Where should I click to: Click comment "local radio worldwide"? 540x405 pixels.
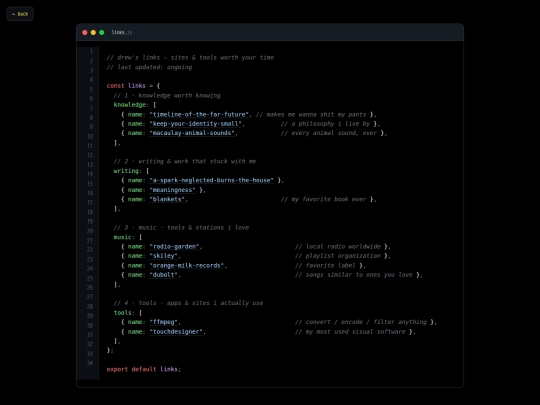(338, 247)
